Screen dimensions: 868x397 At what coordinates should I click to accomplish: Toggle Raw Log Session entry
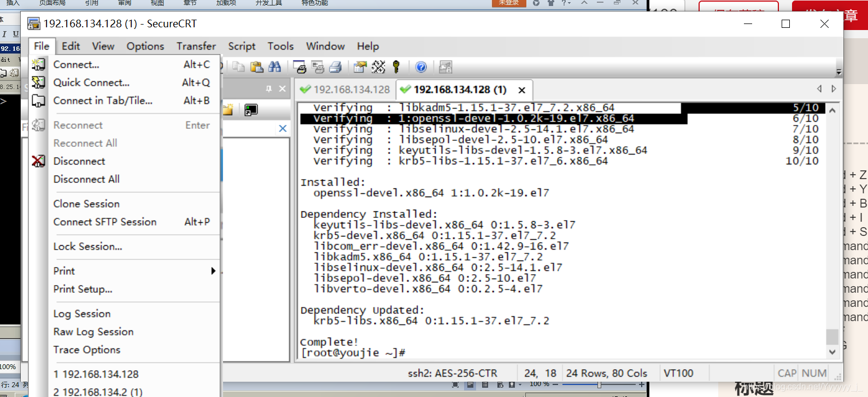click(x=125, y=331)
